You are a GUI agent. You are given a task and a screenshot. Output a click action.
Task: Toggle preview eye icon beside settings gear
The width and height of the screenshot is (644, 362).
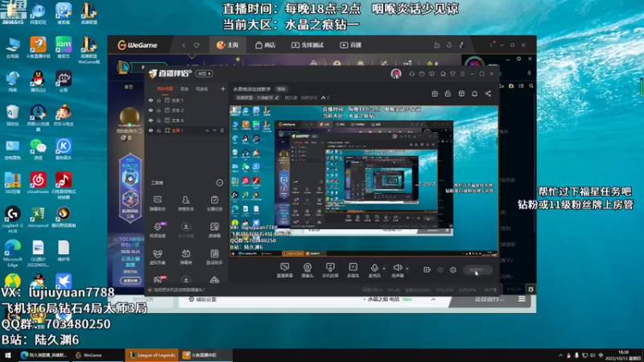point(440,269)
